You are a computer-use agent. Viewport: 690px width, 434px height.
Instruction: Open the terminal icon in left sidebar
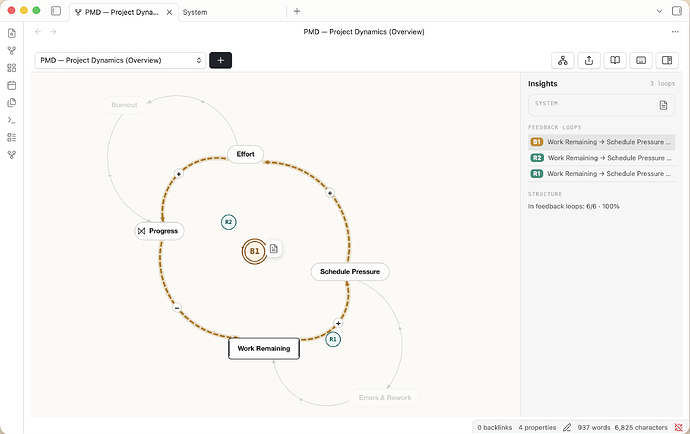point(12,120)
